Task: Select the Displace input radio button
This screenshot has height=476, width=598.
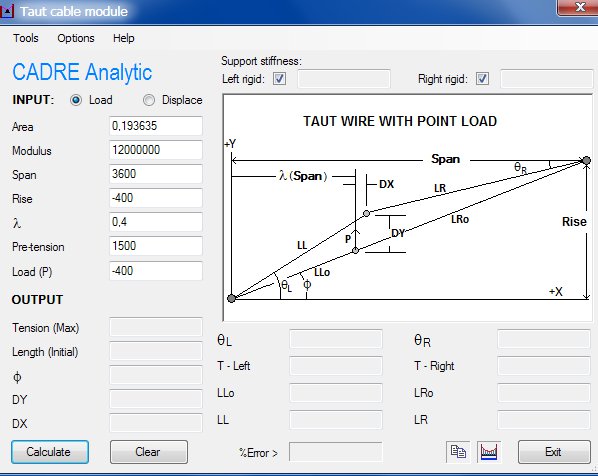Action: coord(149,100)
